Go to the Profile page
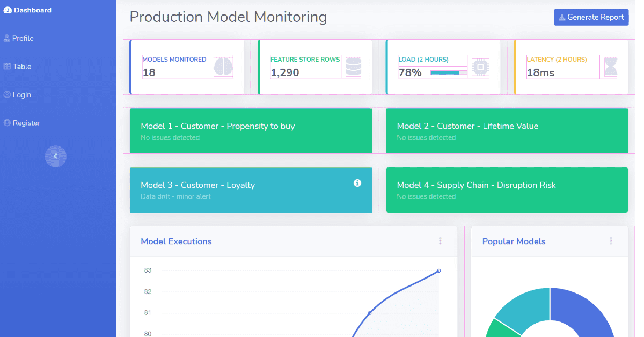The height and width of the screenshot is (337, 644). (x=19, y=39)
